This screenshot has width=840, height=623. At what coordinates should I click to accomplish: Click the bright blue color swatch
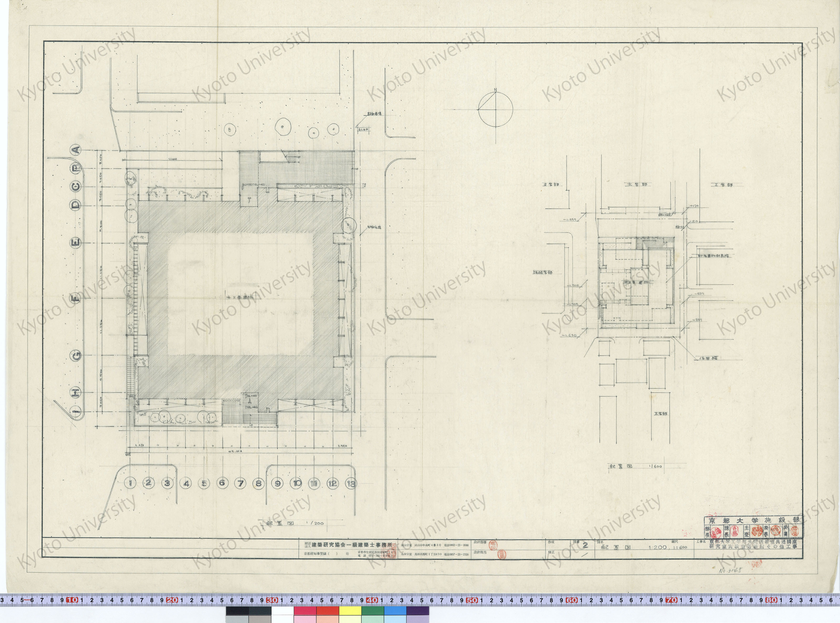(x=395, y=611)
